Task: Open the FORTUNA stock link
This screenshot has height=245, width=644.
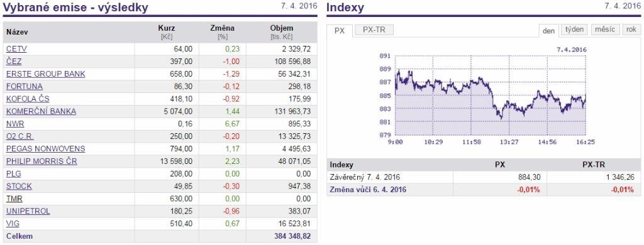Action: pos(25,87)
